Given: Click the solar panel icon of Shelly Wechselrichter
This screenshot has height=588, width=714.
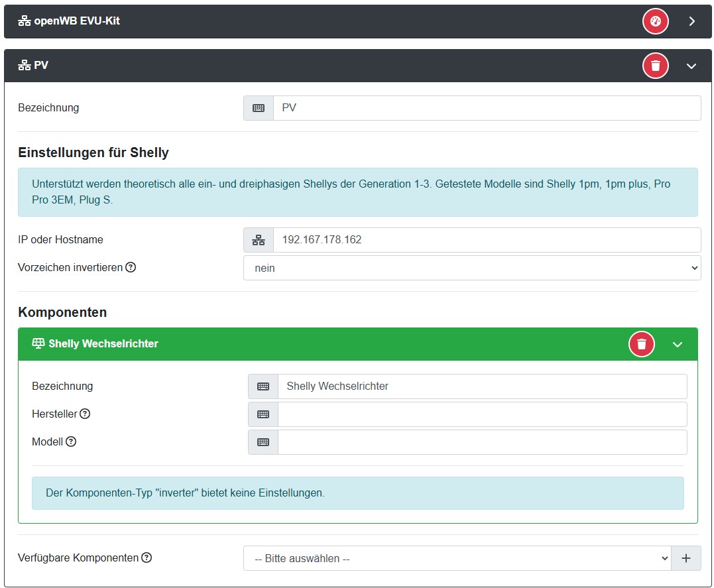Looking at the screenshot, I should pyautogui.click(x=38, y=343).
